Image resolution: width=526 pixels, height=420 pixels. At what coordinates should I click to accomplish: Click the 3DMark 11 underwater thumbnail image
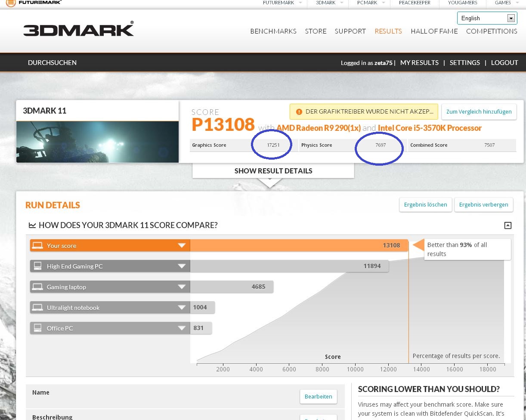point(97,142)
